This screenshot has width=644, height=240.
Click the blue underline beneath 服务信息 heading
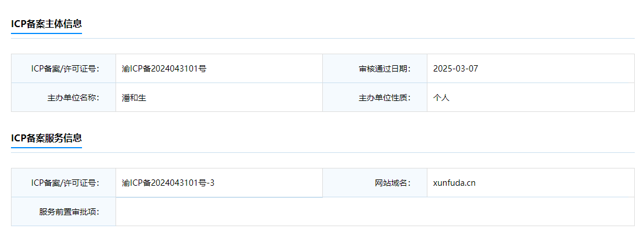tap(46, 147)
